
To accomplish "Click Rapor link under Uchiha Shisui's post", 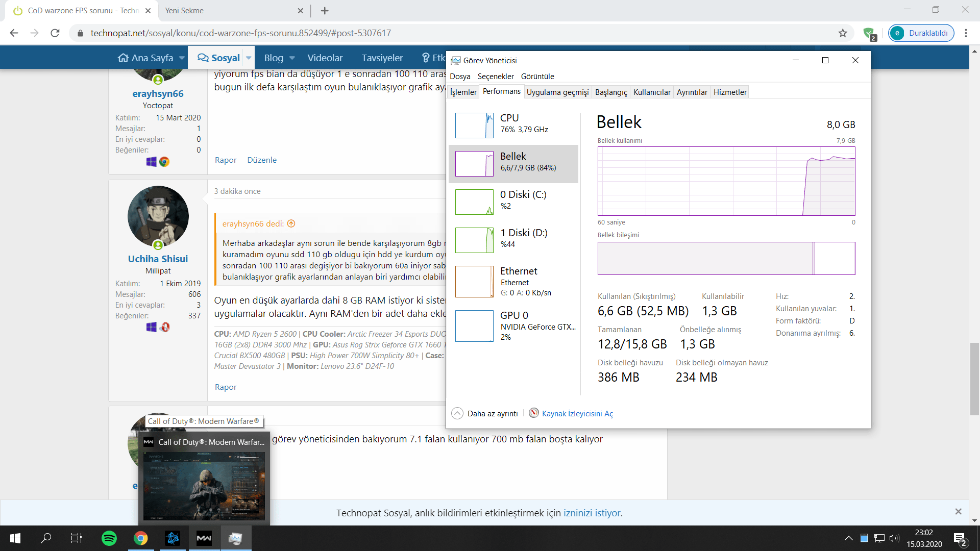I will [225, 387].
